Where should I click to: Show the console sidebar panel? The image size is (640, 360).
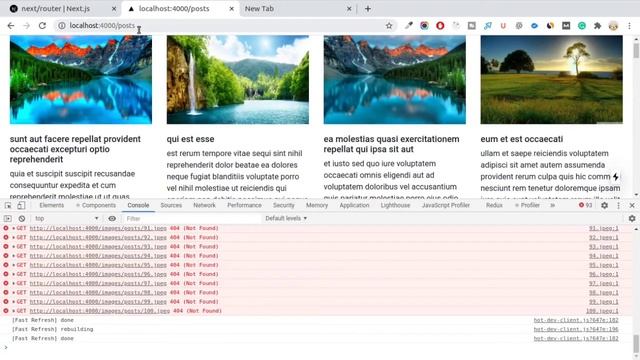(x=8, y=218)
